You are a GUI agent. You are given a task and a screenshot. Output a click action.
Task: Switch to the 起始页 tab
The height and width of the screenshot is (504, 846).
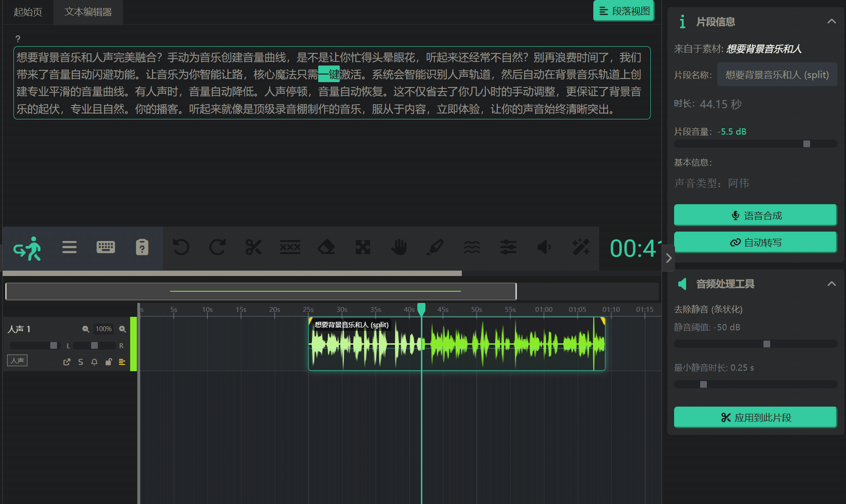28,12
